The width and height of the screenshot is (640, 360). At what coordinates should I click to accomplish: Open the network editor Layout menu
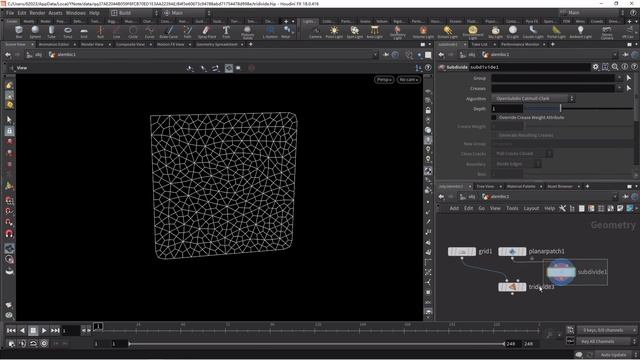[531, 209]
